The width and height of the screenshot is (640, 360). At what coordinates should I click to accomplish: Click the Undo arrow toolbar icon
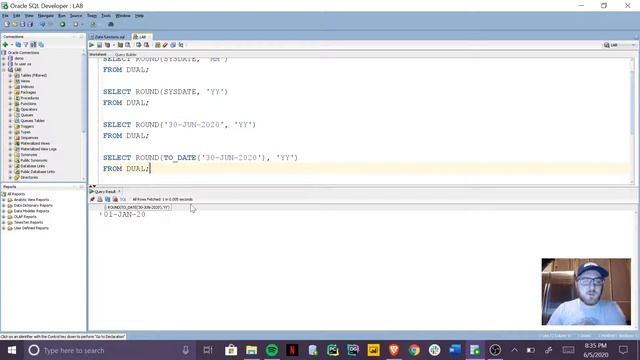point(42,24)
